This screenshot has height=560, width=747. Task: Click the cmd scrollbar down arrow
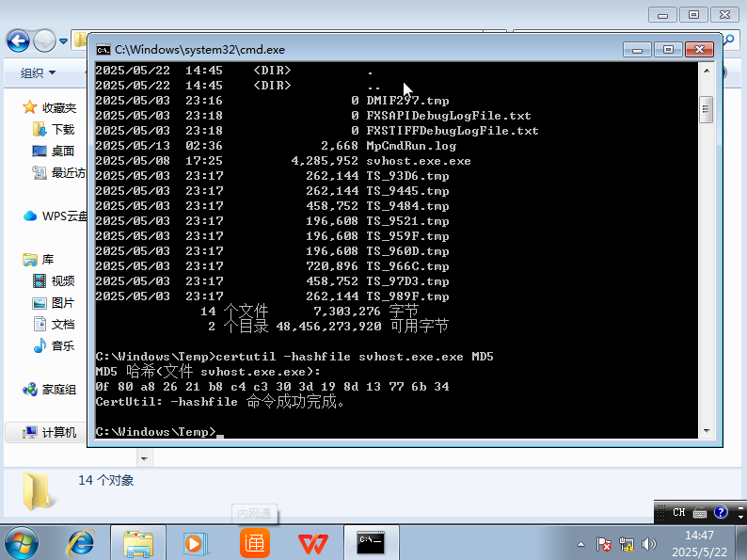click(x=707, y=431)
